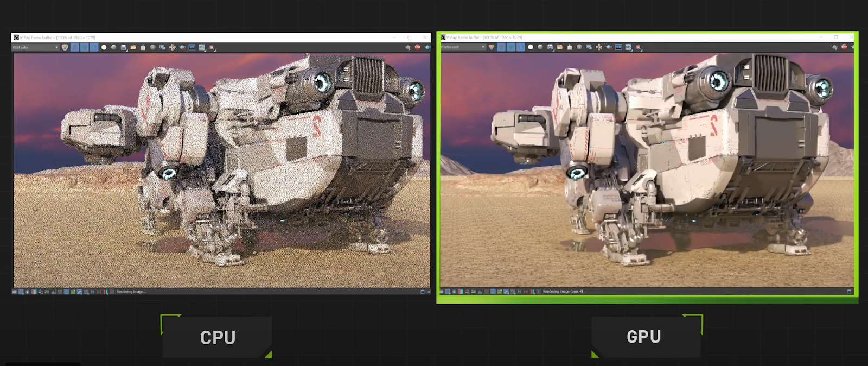Click save image icon in CPU window
Screen dimensions: 868x366
(124, 47)
